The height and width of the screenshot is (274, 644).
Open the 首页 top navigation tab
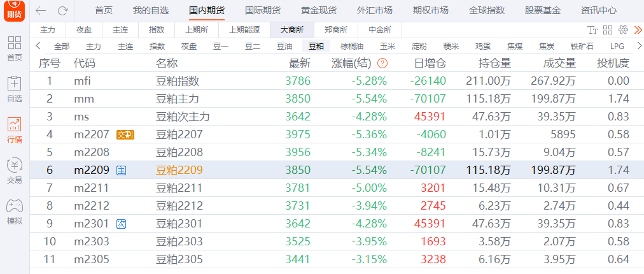coord(104,11)
